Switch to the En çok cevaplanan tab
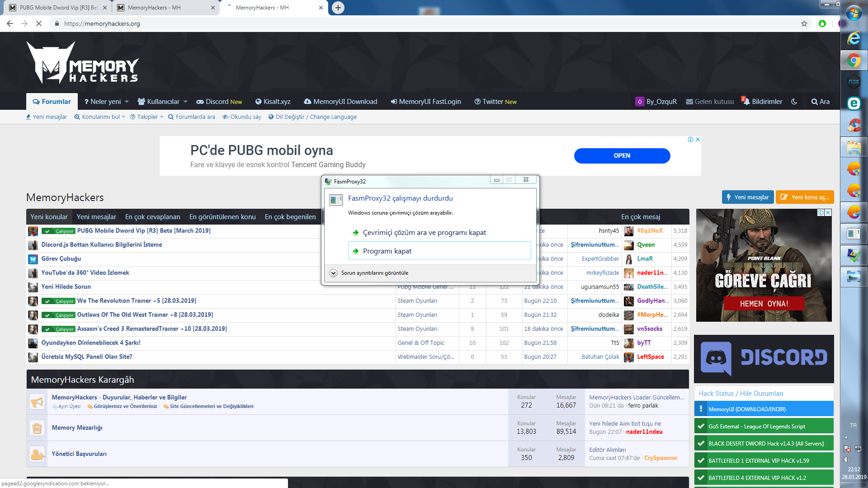The image size is (868, 488). pyautogui.click(x=153, y=217)
